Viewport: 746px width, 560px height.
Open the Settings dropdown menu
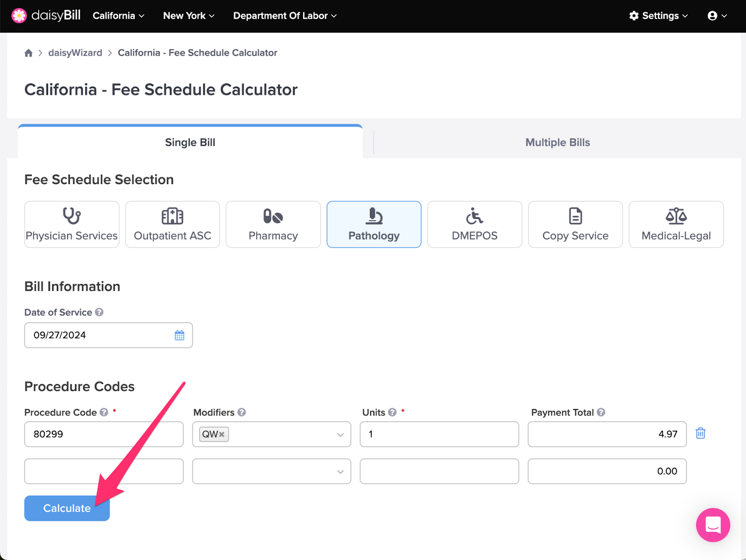[658, 16]
